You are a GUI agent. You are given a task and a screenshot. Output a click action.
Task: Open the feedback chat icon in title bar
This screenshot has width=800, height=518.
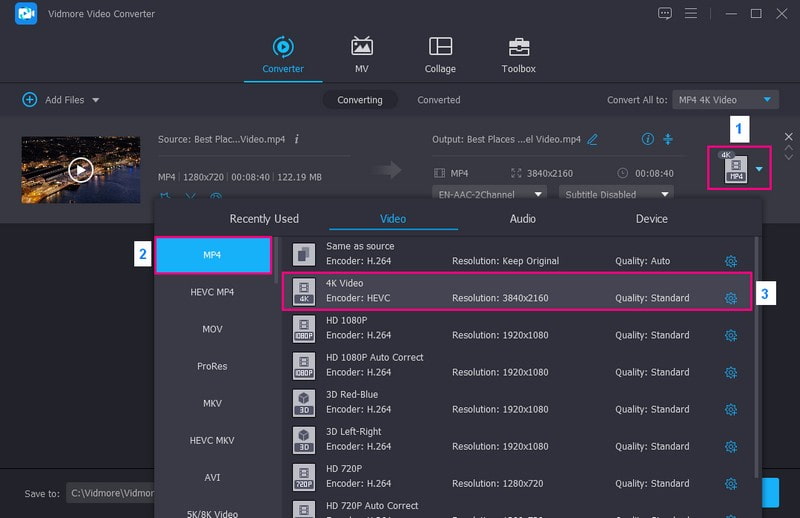[x=665, y=13]
